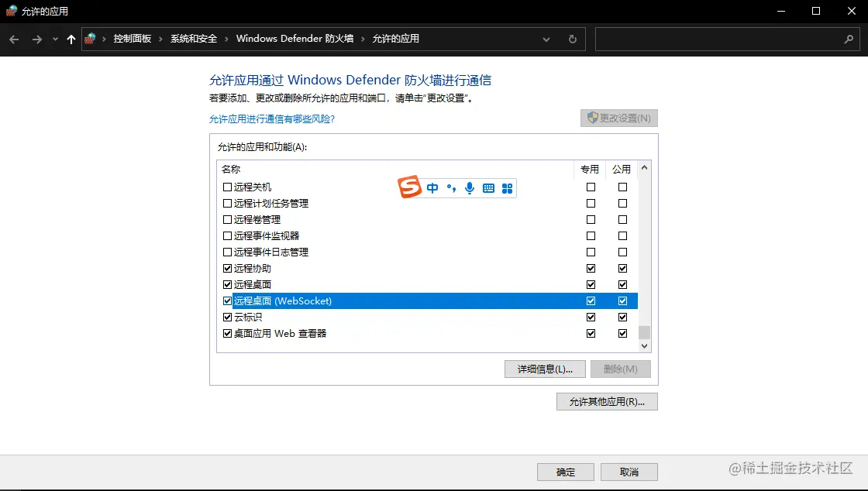868x491 pixels.
Task: Disable 公用 for 云标识
Action: pyautogui.click(x=623, y=317)
